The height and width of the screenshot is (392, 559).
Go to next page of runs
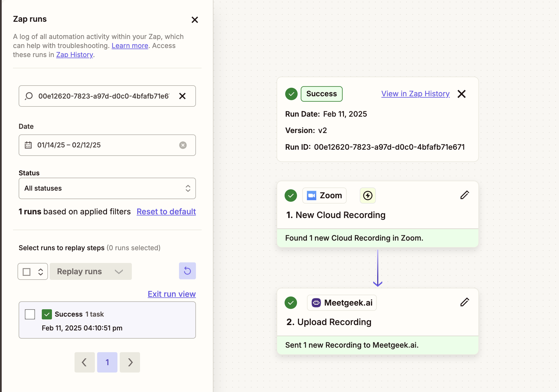pyautogui.click(x=130, y=362)
